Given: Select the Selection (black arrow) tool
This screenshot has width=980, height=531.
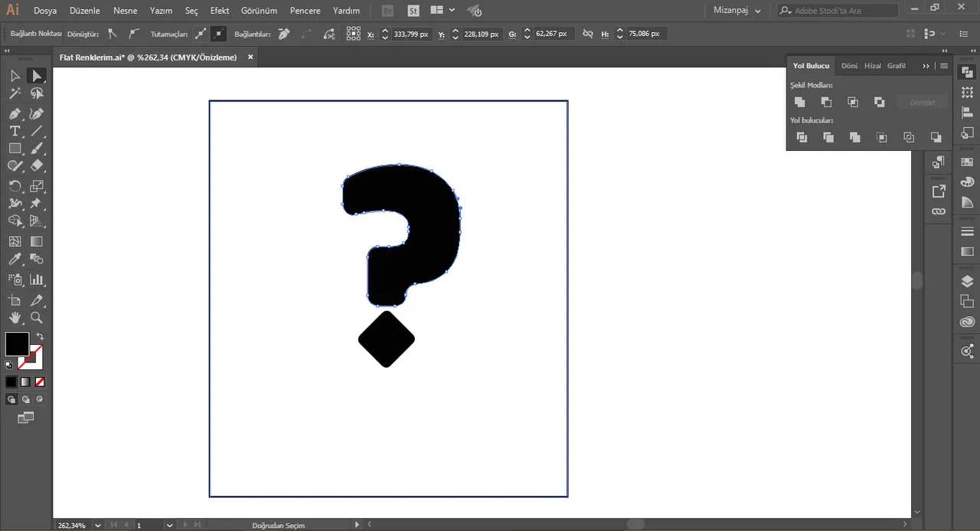Looking at the screenshot, I should point(15,75).
